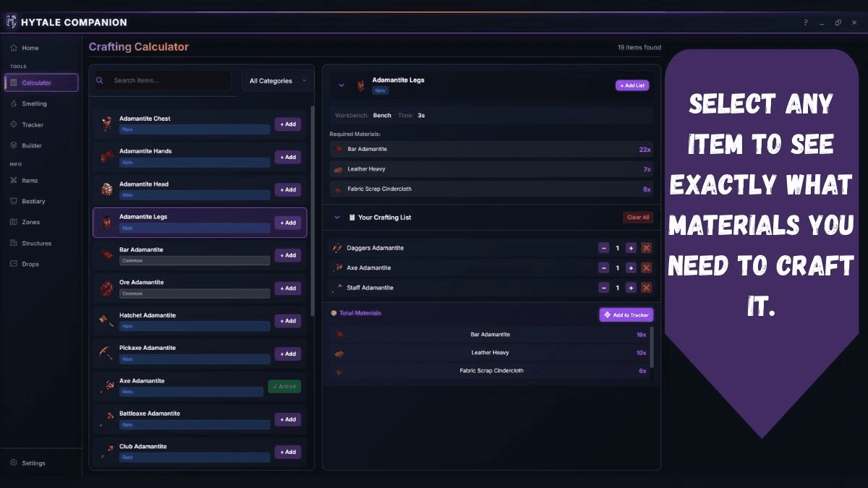The width and height of the screenshot is (868, 488).
Task: Decrease Daggers Adamantite quantity
Action: 604,248
